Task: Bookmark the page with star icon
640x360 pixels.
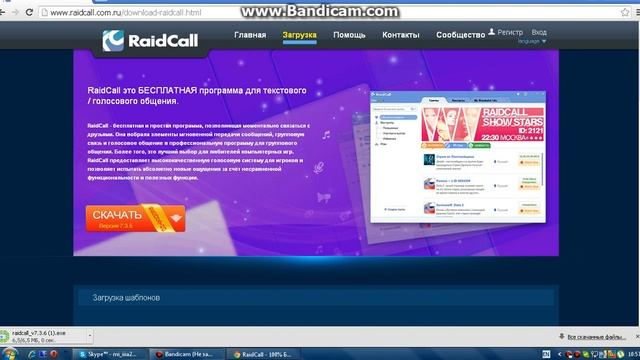Action: coord(625,13)
